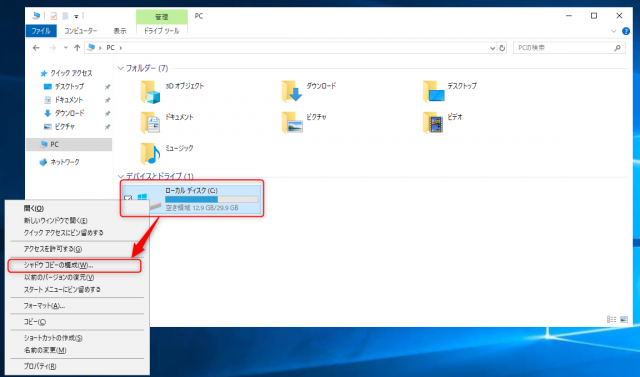Viewport: 640px width, 377px height.
Task: Select ピクチャ in the navigation pane
Action: pyautogui.click(x=59, y=126)
